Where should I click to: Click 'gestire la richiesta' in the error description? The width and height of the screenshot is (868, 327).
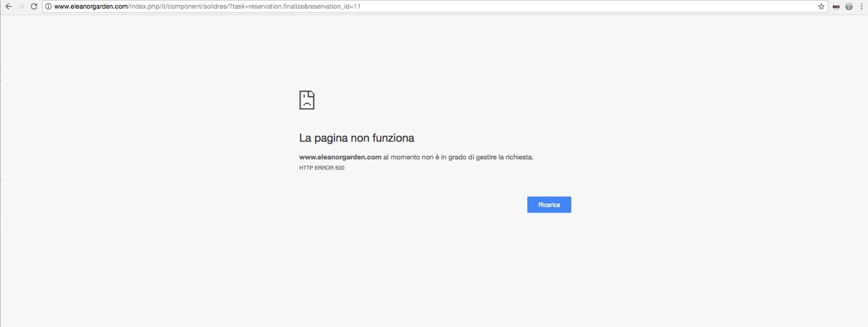pyautogui.click(x=505, y=157)
